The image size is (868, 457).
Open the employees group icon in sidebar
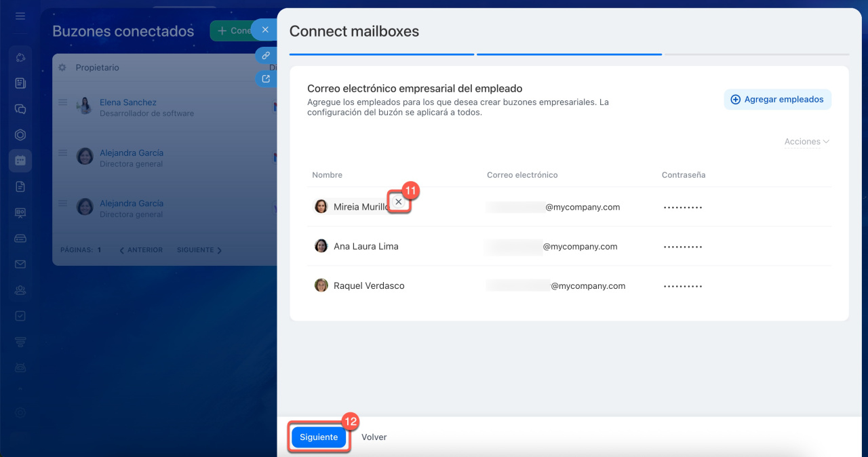20,290
